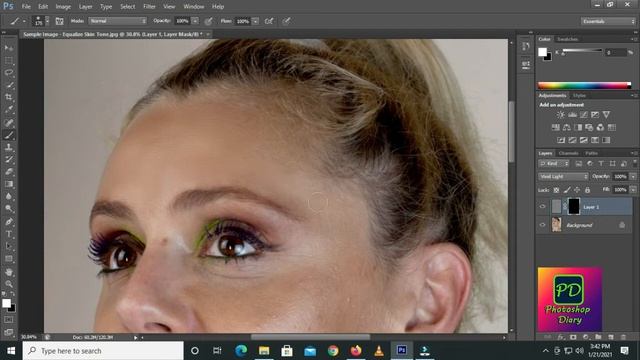Select the Blur tool

9,196
